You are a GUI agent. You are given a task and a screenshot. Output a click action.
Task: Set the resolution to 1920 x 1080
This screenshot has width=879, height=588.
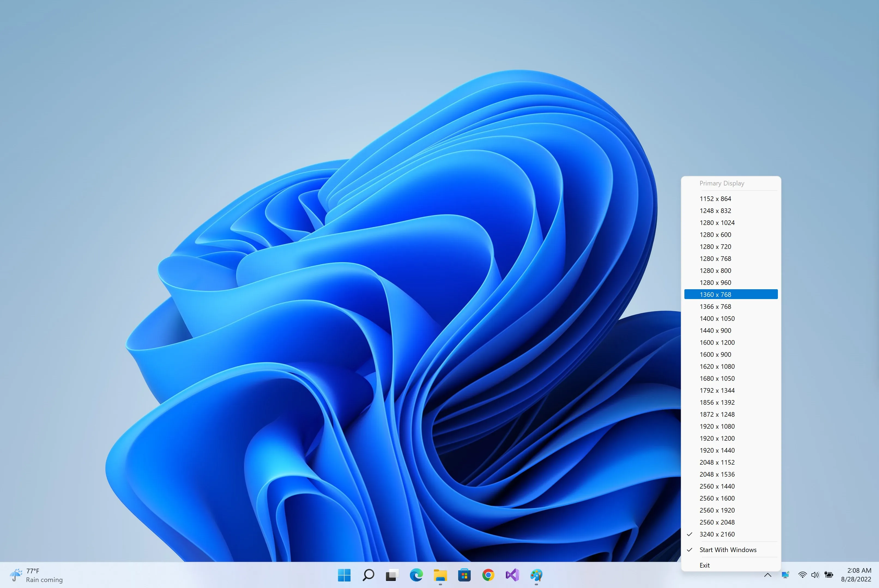(x=731, y=426)
